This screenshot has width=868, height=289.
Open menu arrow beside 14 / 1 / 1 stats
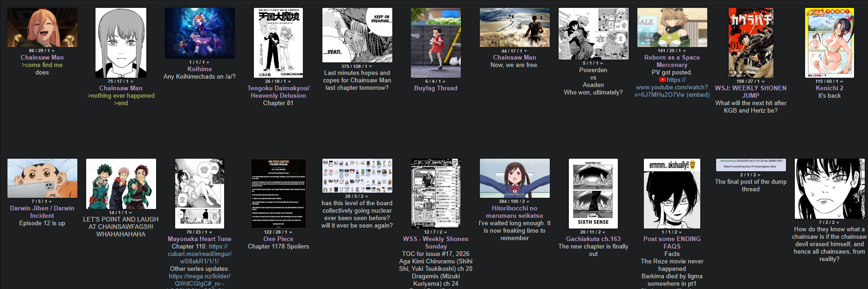pos(130,213)
